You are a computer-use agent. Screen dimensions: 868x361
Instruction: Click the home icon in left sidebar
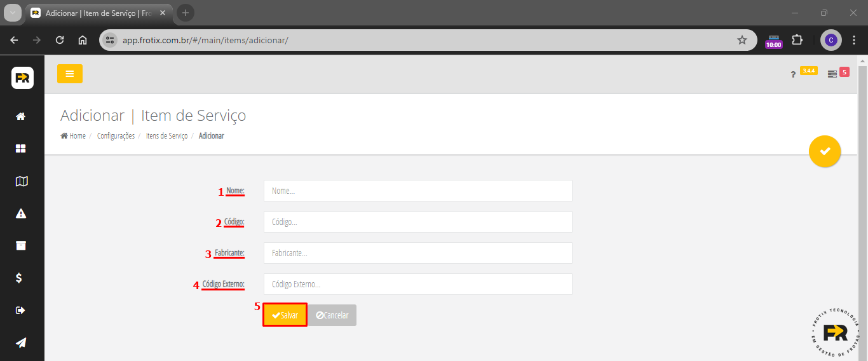pos(21,116)
